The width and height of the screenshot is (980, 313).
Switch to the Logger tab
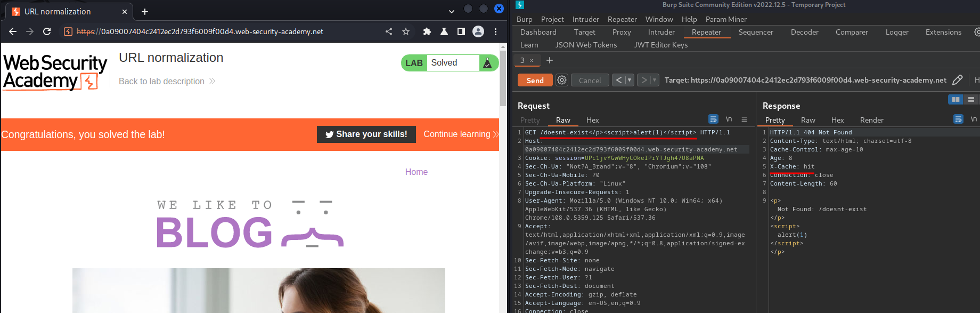pos(897,32)
